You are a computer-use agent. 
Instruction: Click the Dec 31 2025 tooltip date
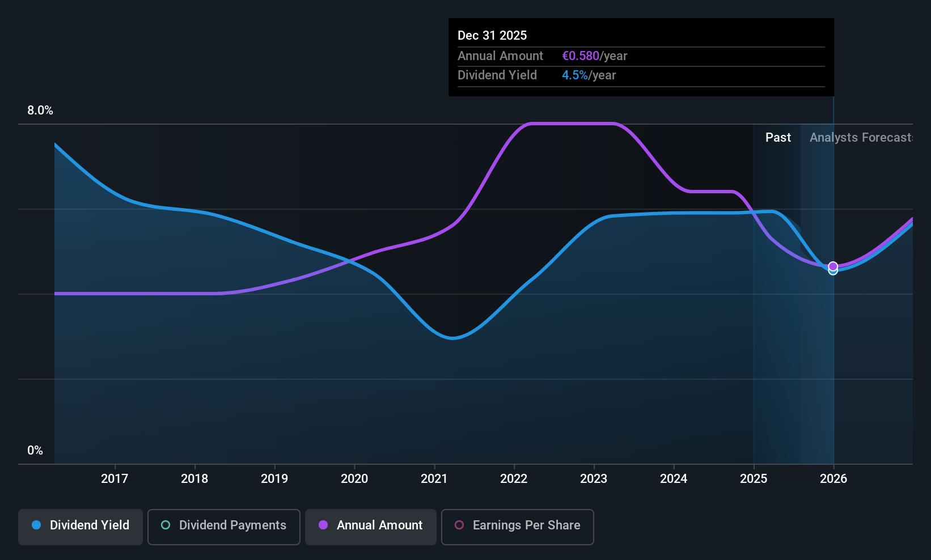coord(492,36)
